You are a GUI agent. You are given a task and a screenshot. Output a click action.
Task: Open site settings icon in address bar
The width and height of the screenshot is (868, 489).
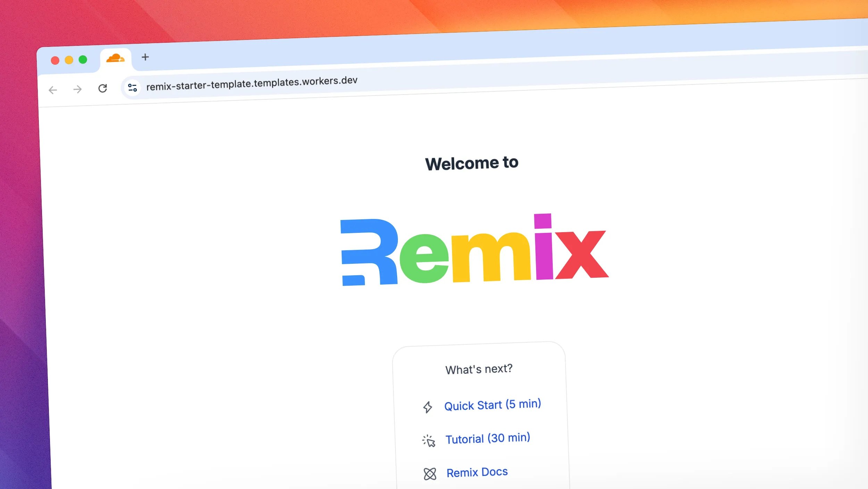click(132, 88)
